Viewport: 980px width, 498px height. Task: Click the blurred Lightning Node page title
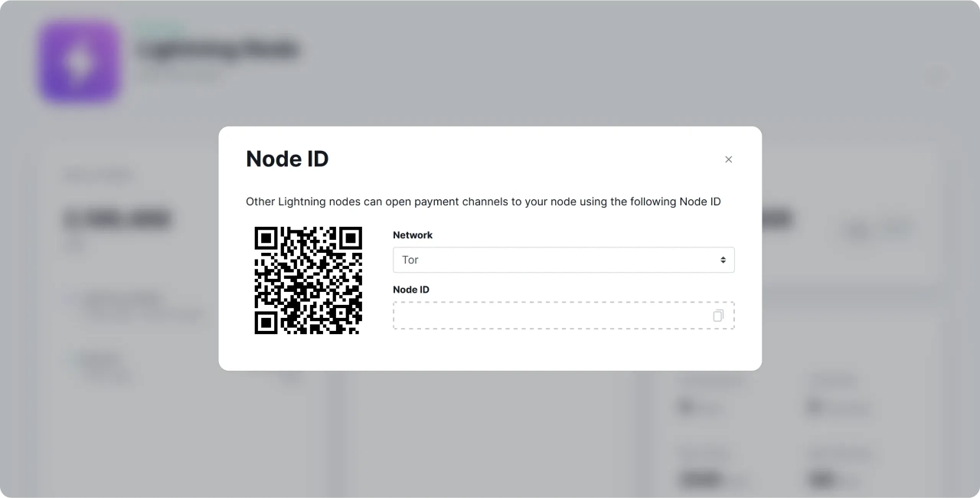point(217,50)
